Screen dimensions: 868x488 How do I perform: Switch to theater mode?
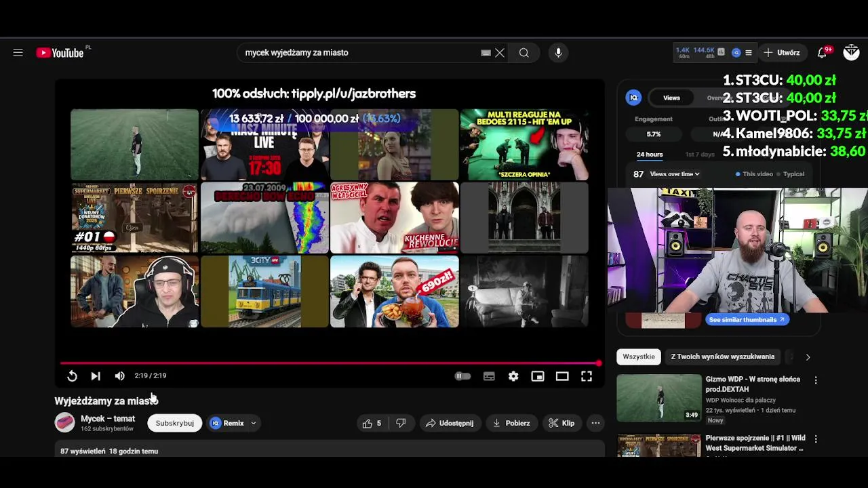tap(562, 376)
